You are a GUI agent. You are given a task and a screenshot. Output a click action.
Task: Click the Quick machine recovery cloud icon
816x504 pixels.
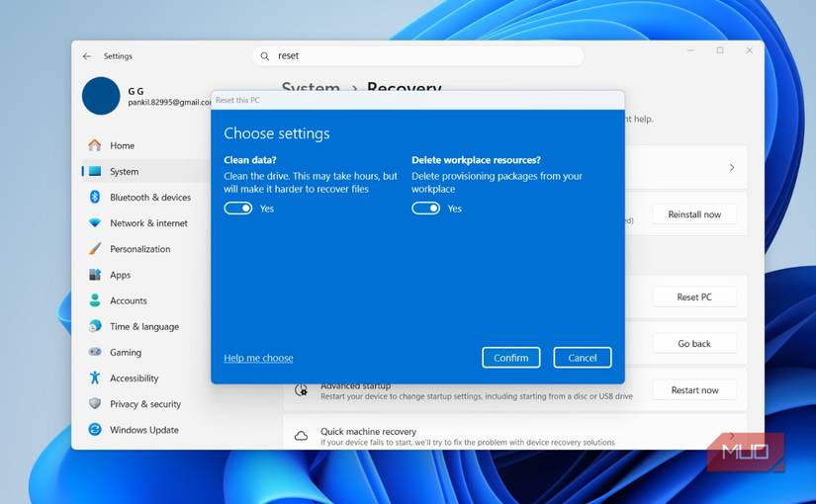[x=301, y=436]
